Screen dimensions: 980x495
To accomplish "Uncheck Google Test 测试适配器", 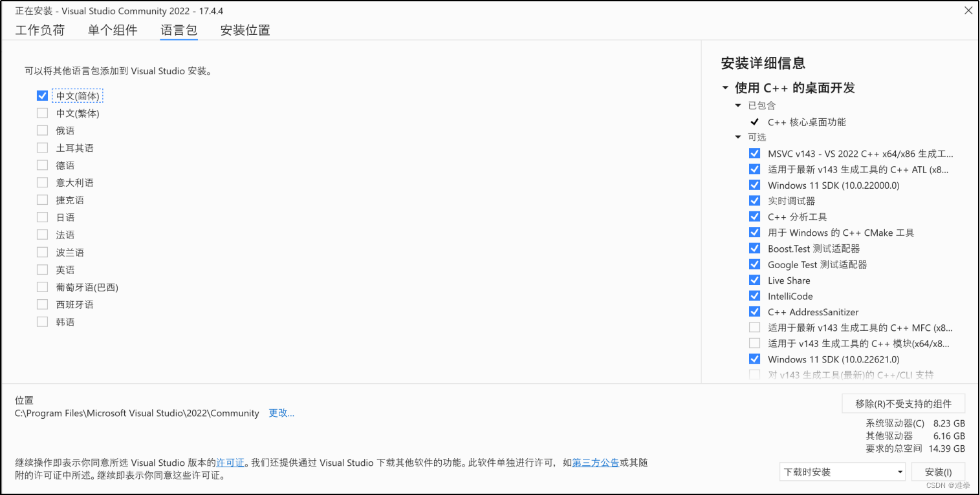I will pos(754,264).
